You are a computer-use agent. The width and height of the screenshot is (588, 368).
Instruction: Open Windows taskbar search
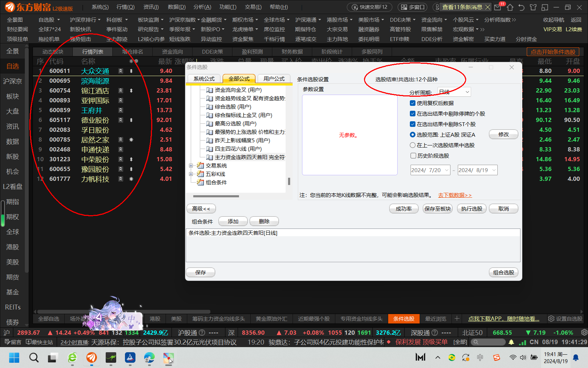(34, 357)
